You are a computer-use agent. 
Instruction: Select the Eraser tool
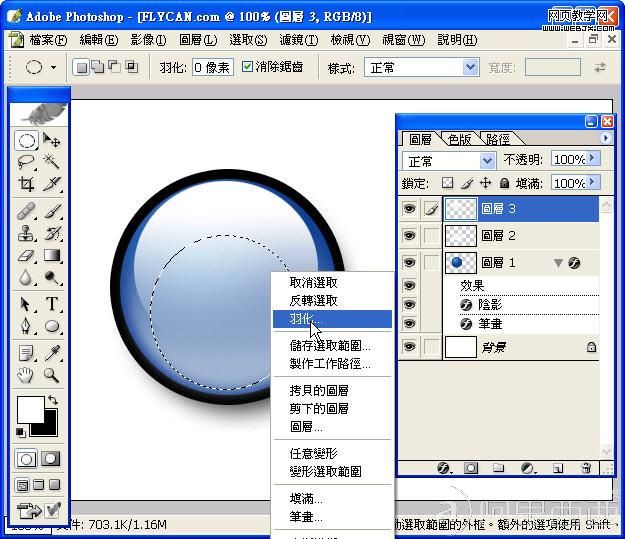[26, 255]
